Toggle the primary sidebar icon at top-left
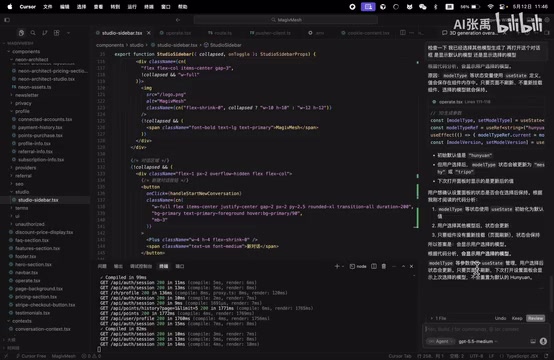This screenshot has width=554, height=360. (x=7, y=20)
